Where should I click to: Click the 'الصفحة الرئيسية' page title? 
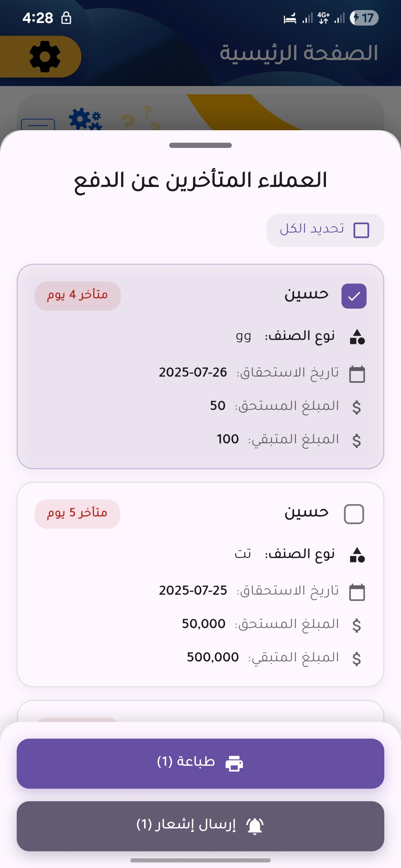coord(299,53)
